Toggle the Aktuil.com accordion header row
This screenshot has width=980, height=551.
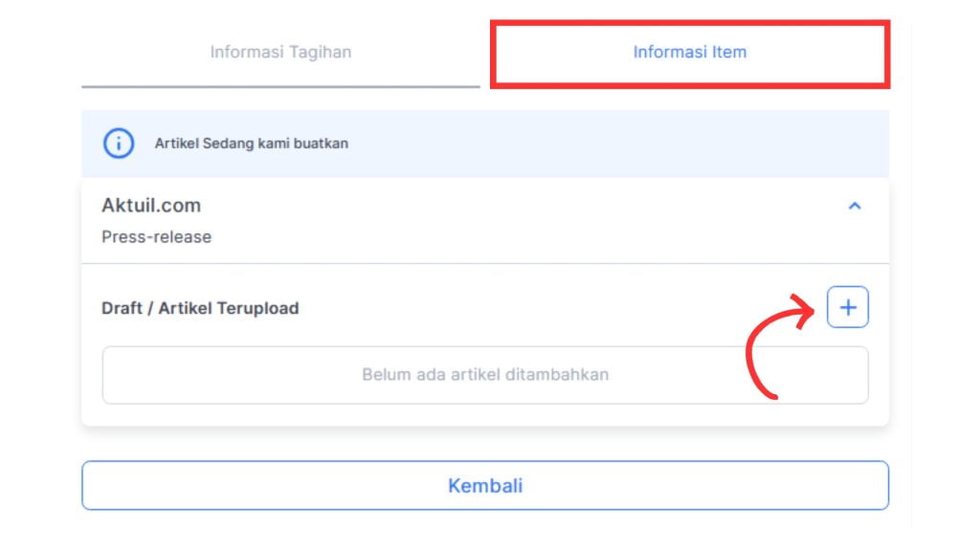click(x=485, y=221)
